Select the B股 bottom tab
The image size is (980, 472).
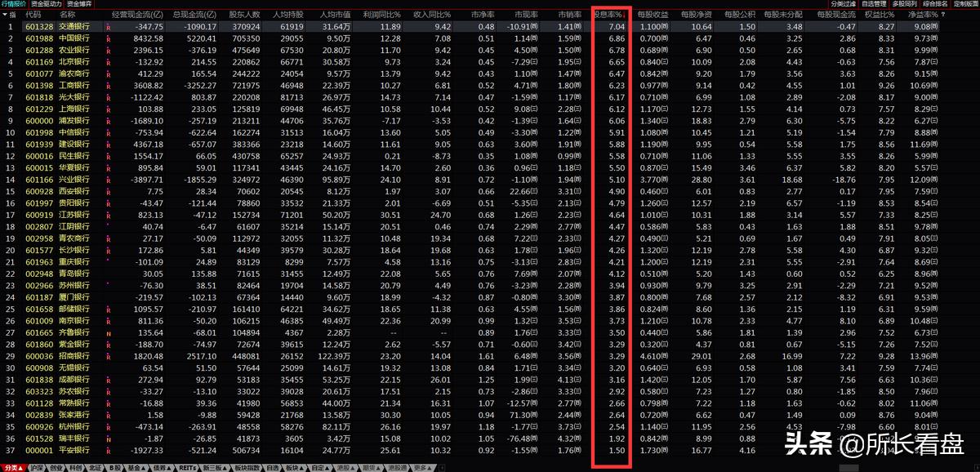point(116,468)
